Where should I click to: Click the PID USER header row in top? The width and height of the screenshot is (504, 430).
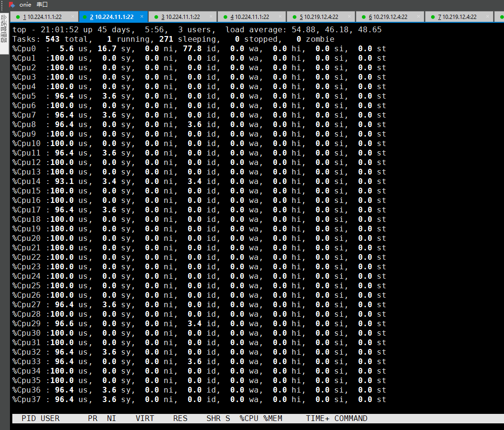pos(189,418)
